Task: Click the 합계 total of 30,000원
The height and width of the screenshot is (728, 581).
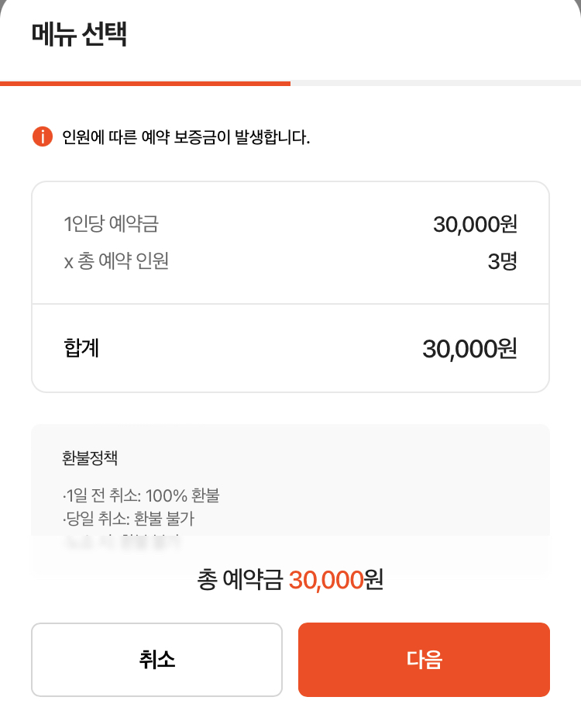Action: pos(469,349)
